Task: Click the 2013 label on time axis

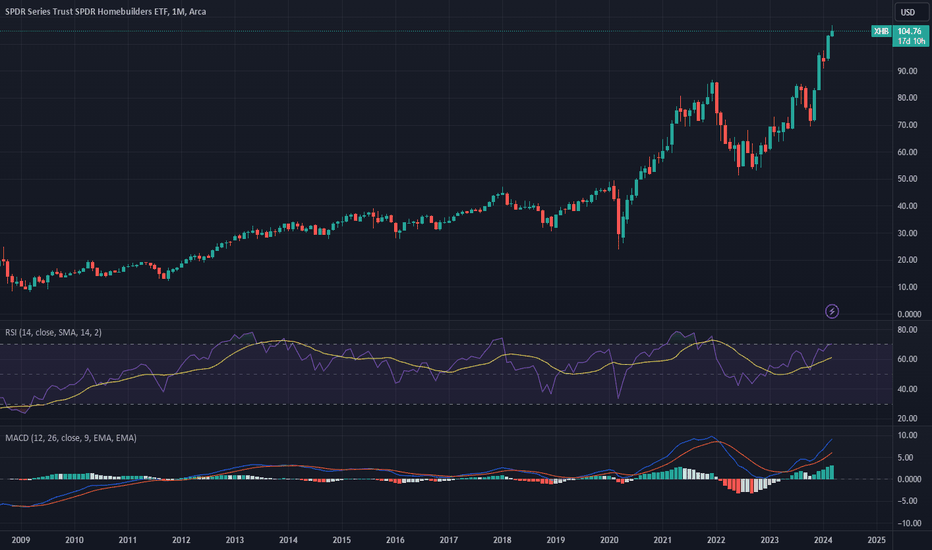Action: 235,540
